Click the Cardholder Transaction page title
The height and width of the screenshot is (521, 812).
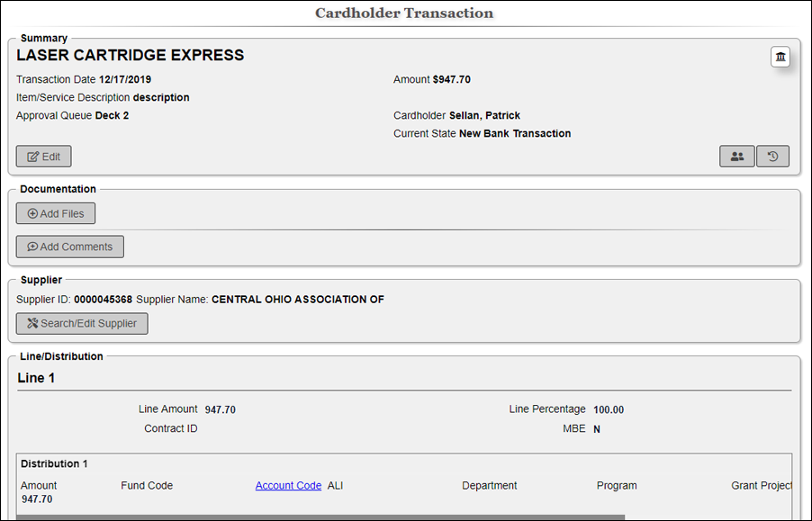coord(404,13)
